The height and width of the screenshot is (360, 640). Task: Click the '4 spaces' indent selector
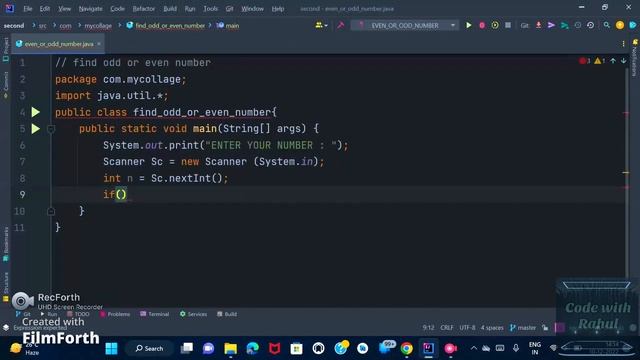(x=492, y=327)
